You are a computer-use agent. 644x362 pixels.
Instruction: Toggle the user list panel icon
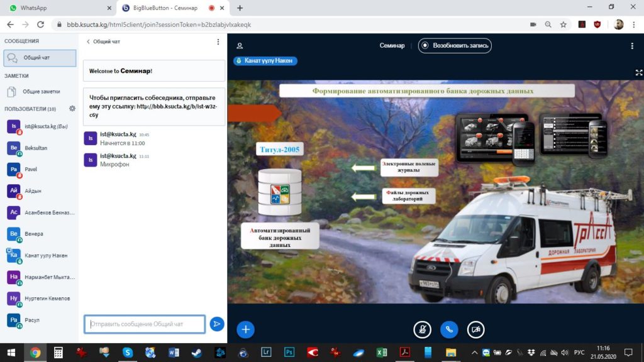(x=240, y=46)
